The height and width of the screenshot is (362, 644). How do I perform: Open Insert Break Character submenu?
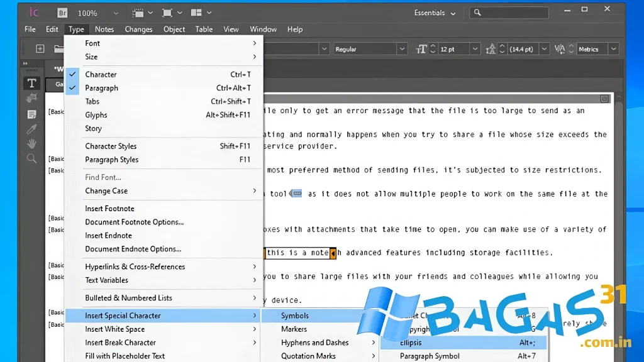click(x=164, y=343)
